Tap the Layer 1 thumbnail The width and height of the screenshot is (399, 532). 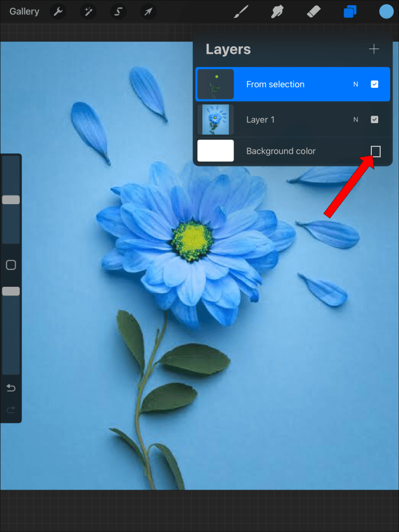tap(216, 120)
